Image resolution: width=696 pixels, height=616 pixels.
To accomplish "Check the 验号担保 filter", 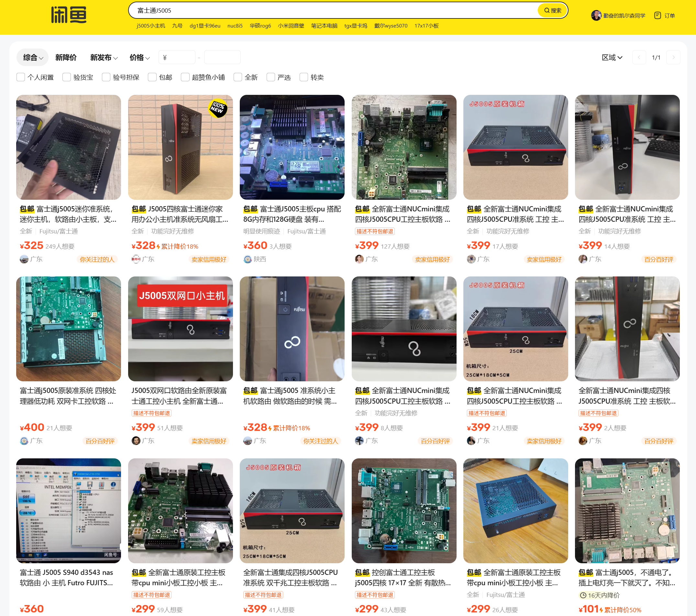I will [106, 77].
